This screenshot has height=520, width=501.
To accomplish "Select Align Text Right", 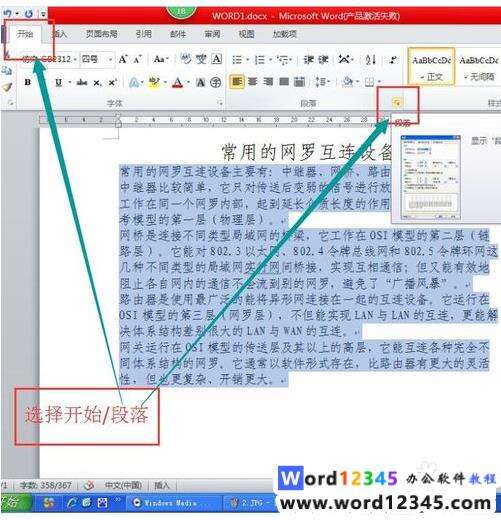I will (x=268, y=81).
